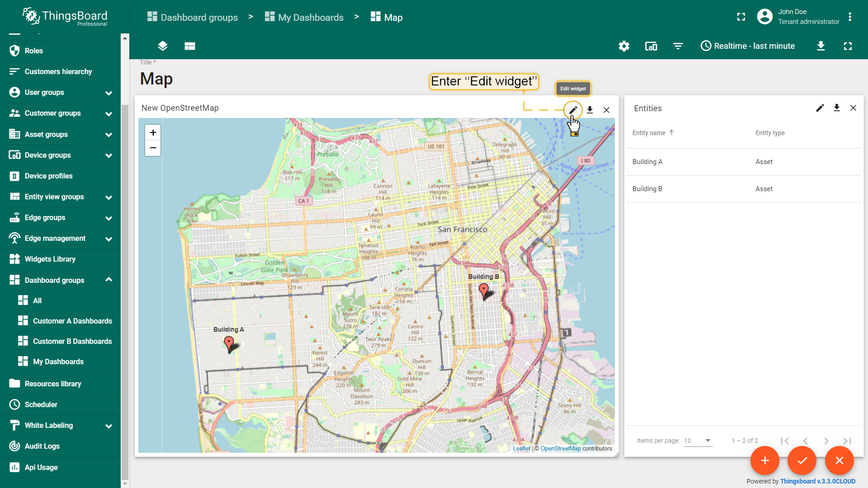Open Device profiles in sidebar
Viewport: 868px width, 488px height.
tap(61, 176)
